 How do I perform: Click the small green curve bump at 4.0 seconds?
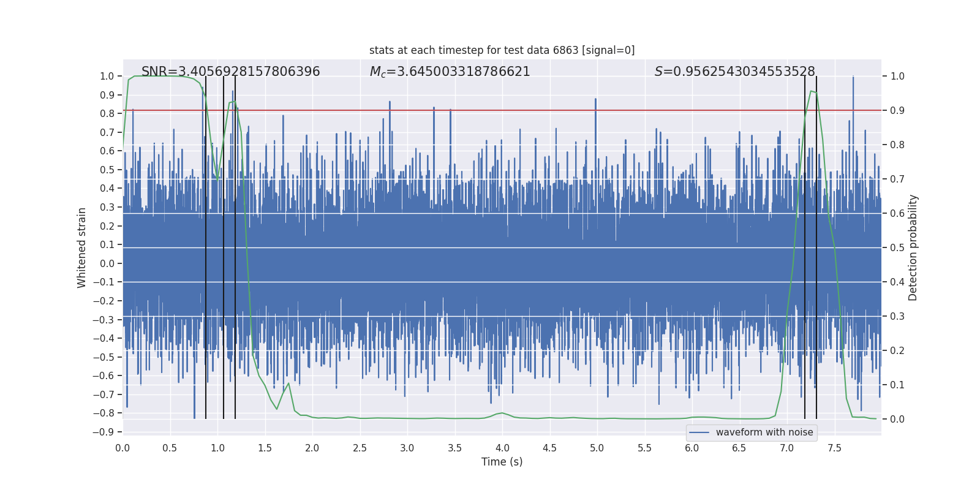click(x=502, y=413)
